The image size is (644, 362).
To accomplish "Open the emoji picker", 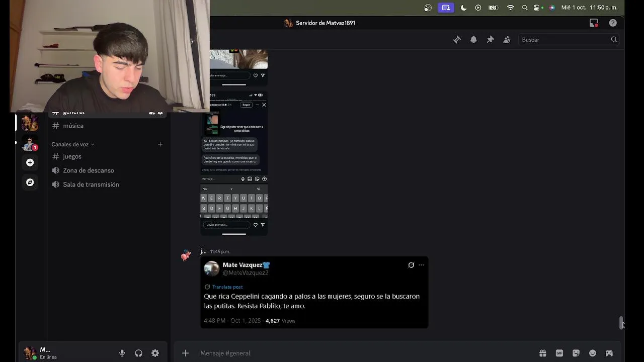I will pos(593,353).
